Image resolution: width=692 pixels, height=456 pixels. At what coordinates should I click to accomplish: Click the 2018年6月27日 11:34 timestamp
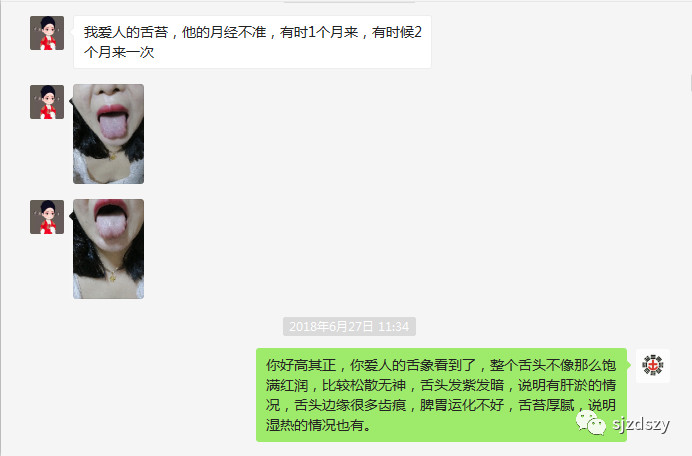coord(349,326)
